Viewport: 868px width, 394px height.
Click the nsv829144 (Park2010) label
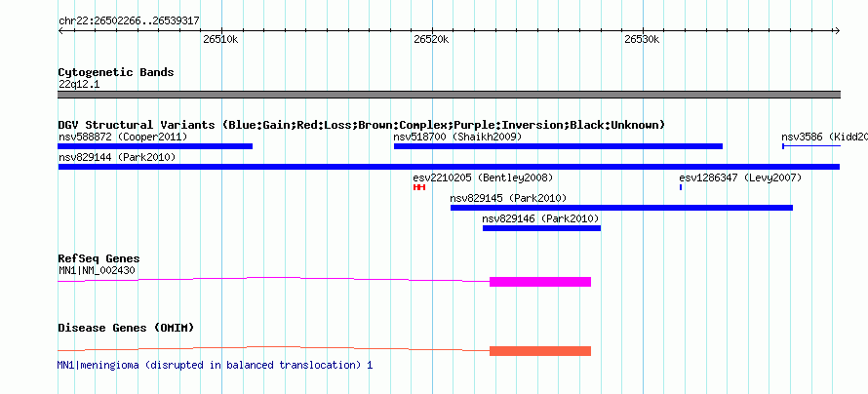tap(117, 158)
